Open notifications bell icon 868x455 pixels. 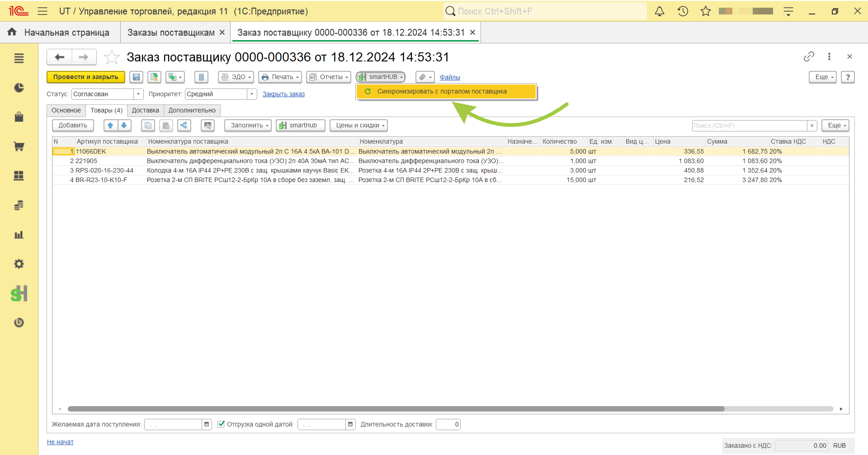pyautogui.click(x=660, y=11)
